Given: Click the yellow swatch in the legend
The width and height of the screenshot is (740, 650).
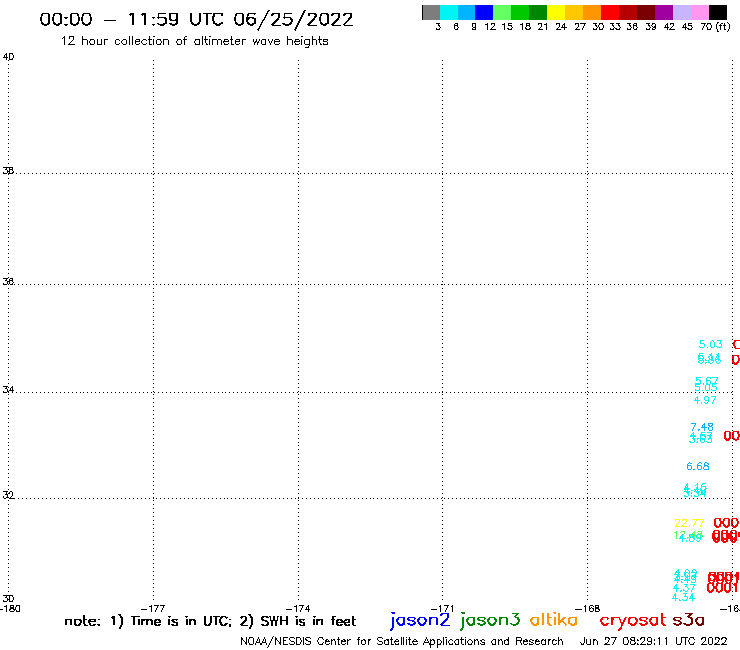Looking at the screenshot, I should pyautogui.click(x=556, y=12).
